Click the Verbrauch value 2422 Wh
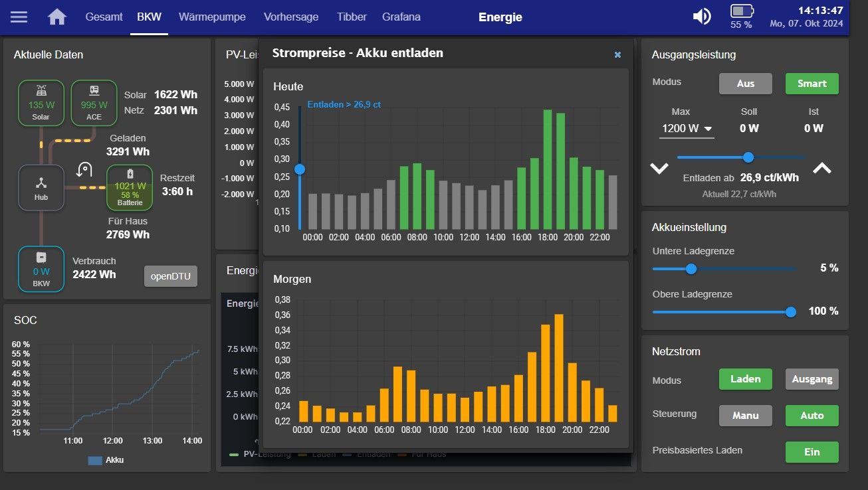 pos(94,274)
